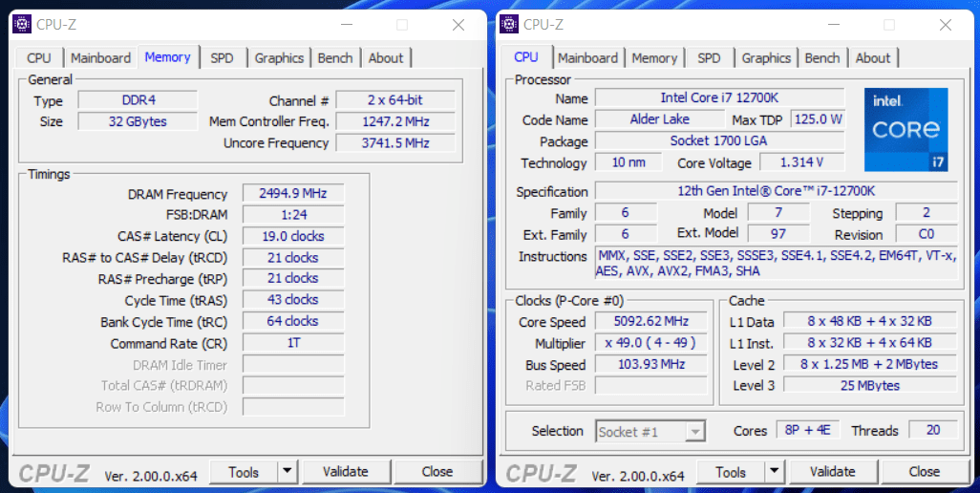980x493 pixels.
Task: Click DDR4 memory type field
Action: 138,100
